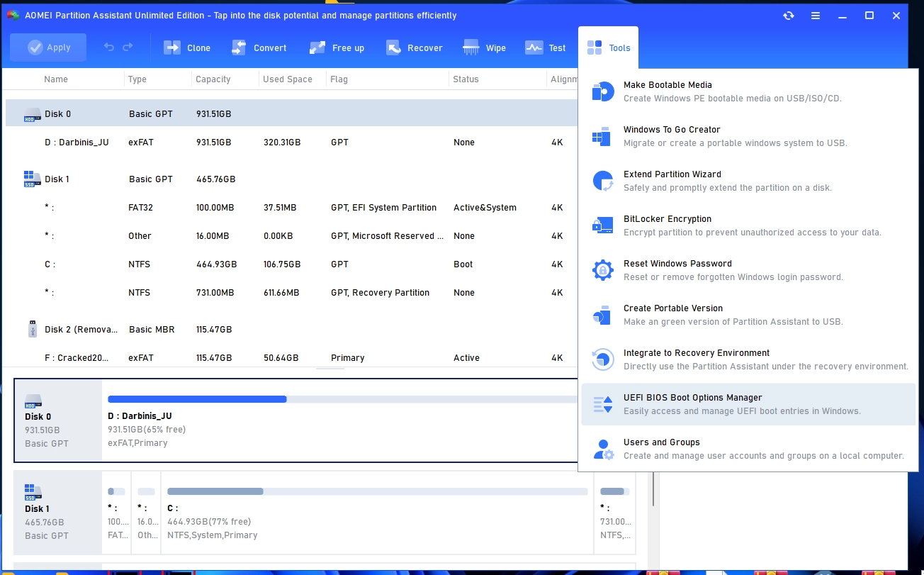Viewport: 924px width, 575px height.
Task: Click the Integrate to Recovery Environment icon
Action: click(x=602, y=359)
